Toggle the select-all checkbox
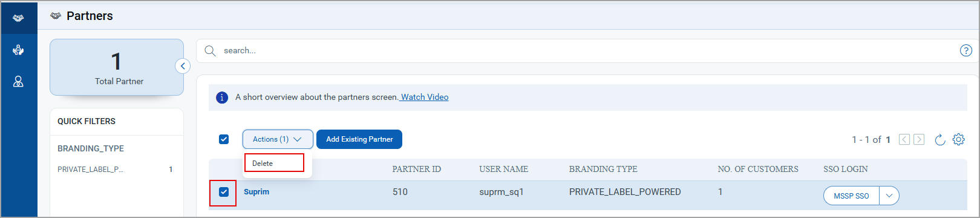Viewport: 980px width, 218px height. 224,139
